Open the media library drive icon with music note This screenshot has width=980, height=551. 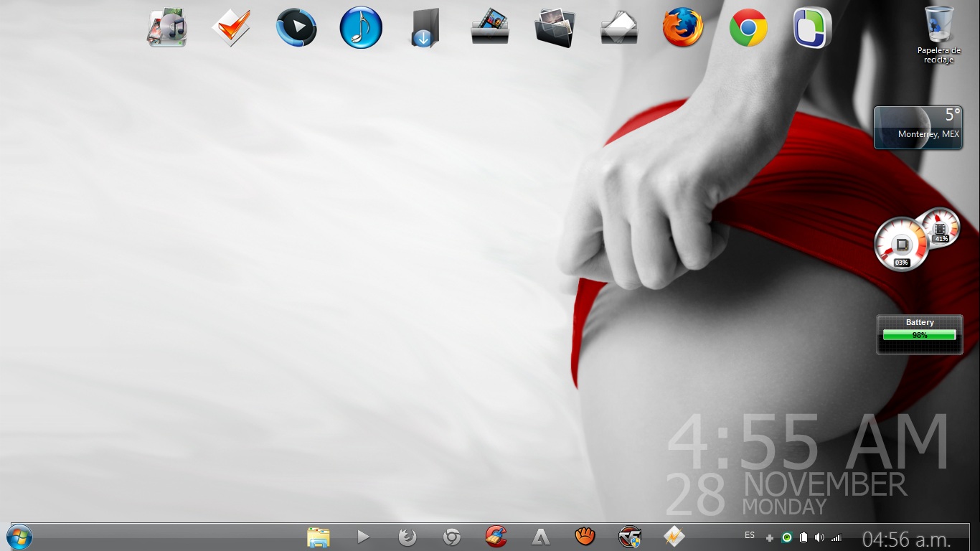[x=167, y=28]
